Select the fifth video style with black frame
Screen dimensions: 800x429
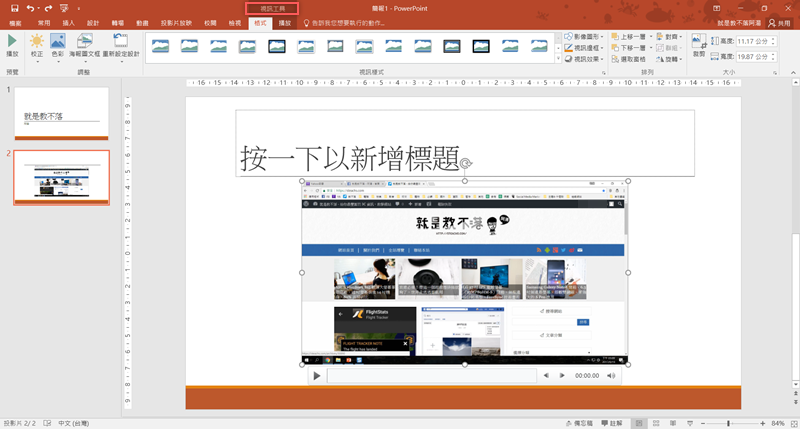pyautogui.click(x=277, y=46)
